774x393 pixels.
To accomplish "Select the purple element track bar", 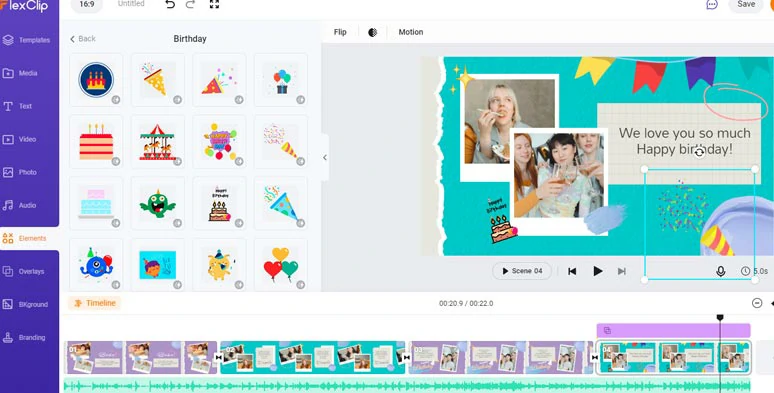I will tap(673, 330).
